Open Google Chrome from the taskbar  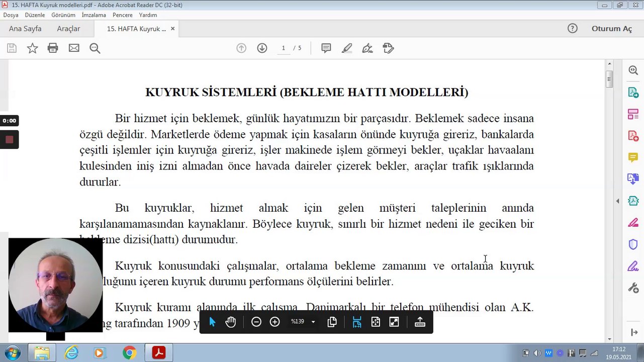(129, 353)
